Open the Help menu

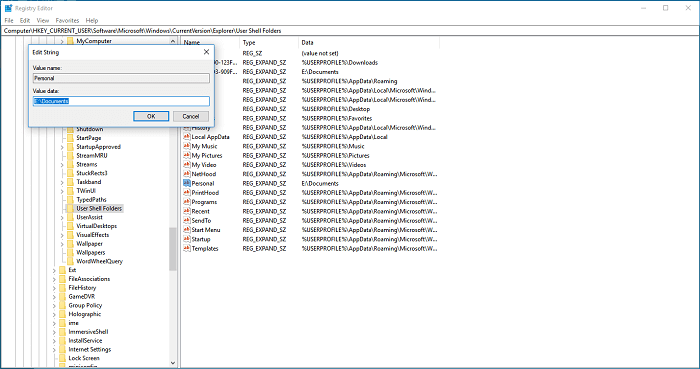(92, 21)
